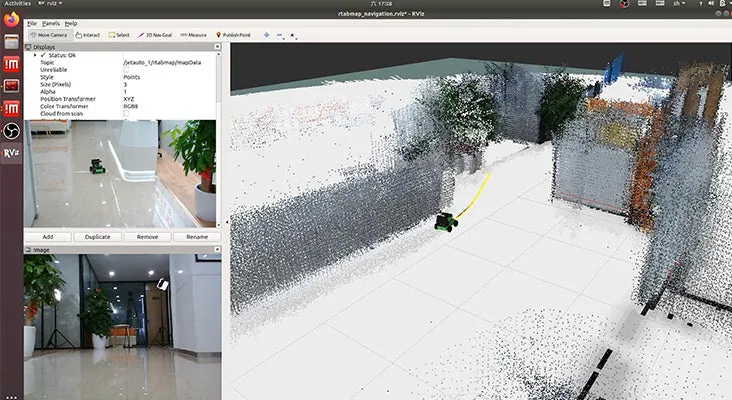Click the Image panel camera feed
Viewport: 732px width, 400px height.
122,327
